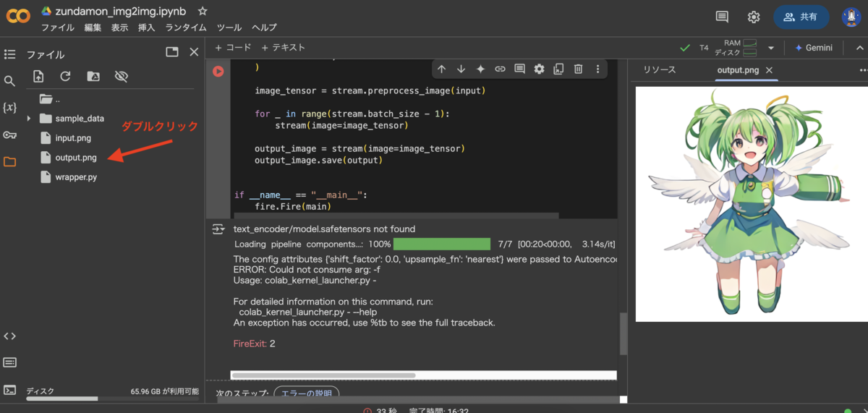Viewport: 868px width, 413px height.
Task: Open the variables {x} sidebar icon
Action: tap(9, 108)
